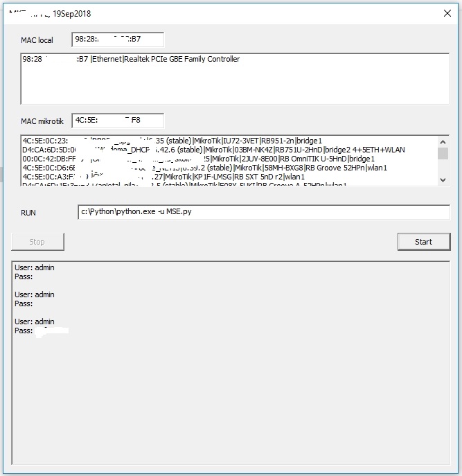The image size is (462, 476).
Task: Click the first 'User: admin' output line
Action: coord(35,267)
